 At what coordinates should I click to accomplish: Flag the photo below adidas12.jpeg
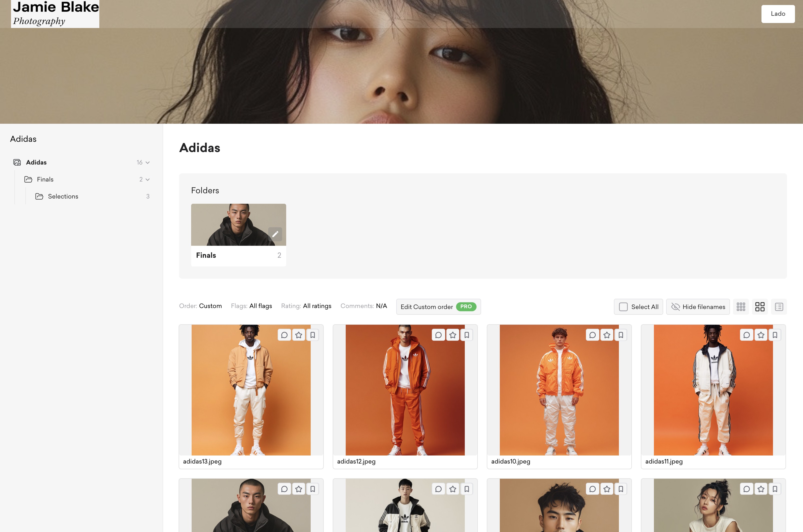(467, 489)
